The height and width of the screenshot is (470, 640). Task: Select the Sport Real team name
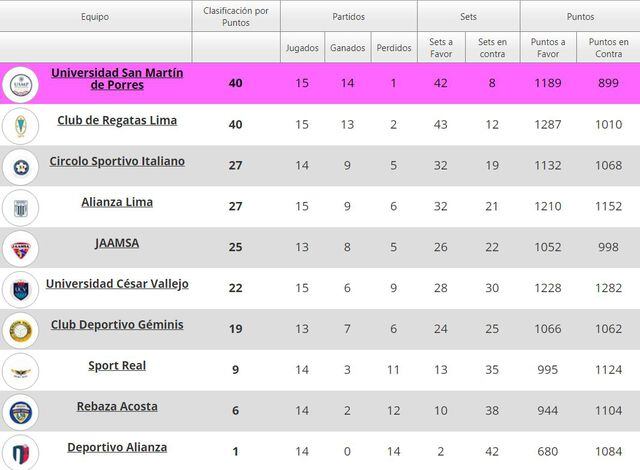tap(117, 366)
